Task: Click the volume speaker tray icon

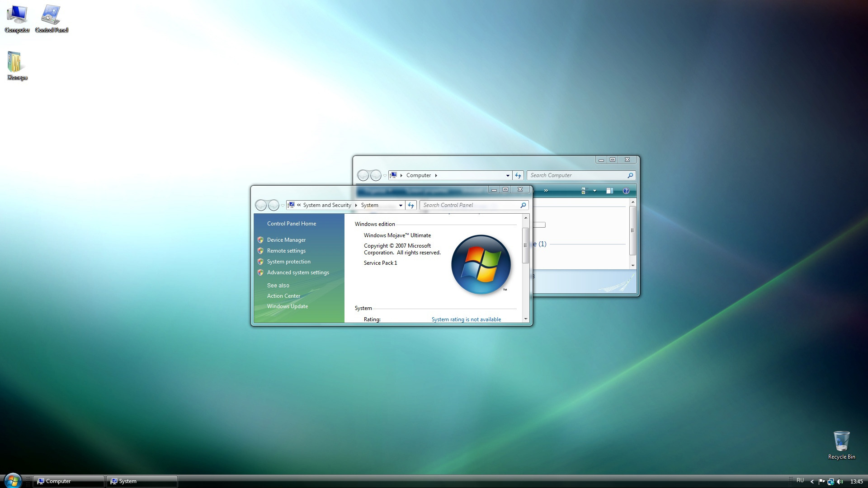Action: [x=840, y=482]
